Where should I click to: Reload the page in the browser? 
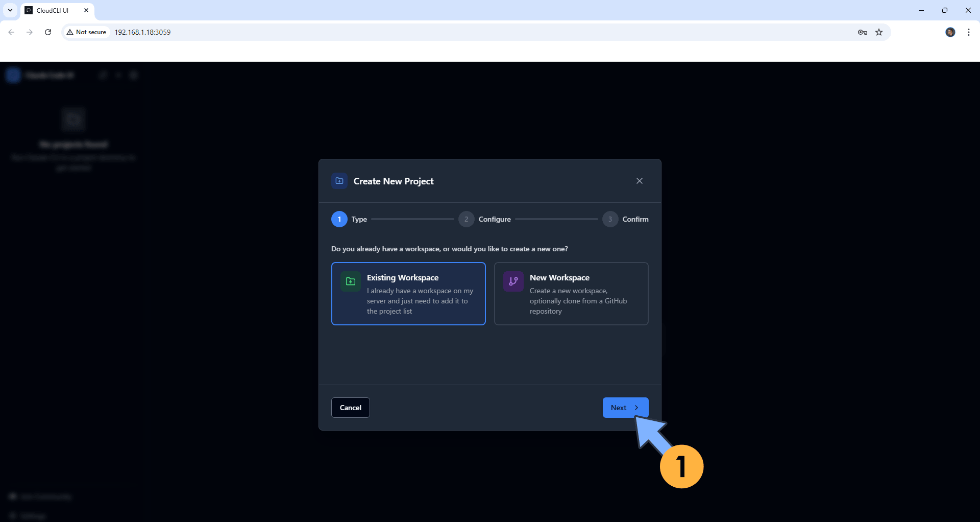pos(48,32)
